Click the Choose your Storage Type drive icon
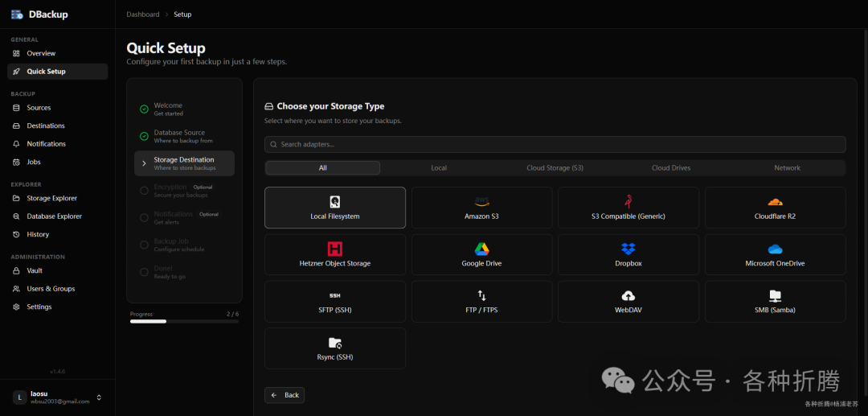868x416 pixels. point(269,106)
